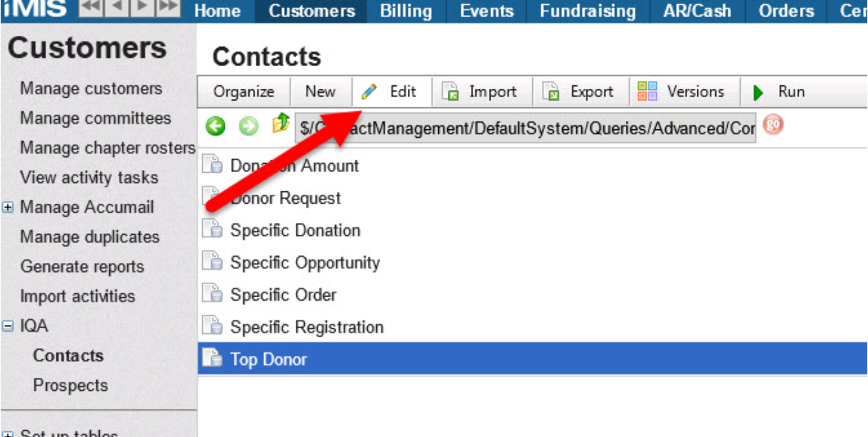This screenshot has height=437, width=868.
Task: Click the green back arrow icon
Action: [x=216, y=127]
